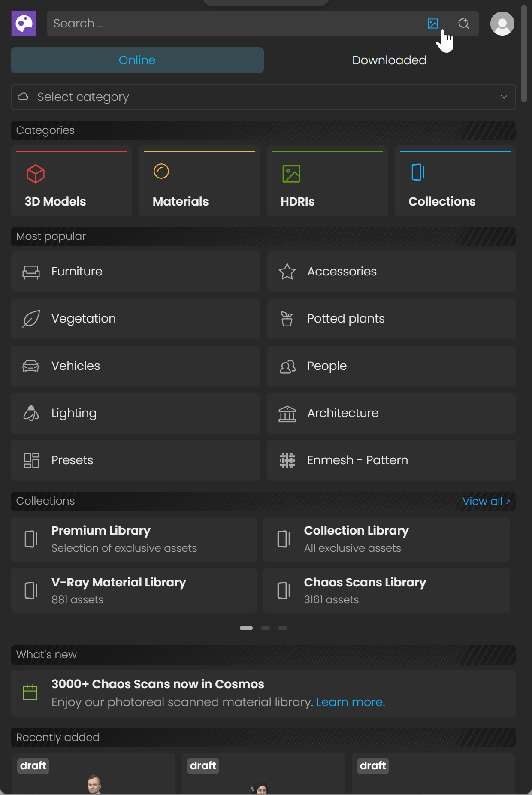Open second draft asset thumbnail
This screenshot has height=795, width=532.
tap(263, 773)
